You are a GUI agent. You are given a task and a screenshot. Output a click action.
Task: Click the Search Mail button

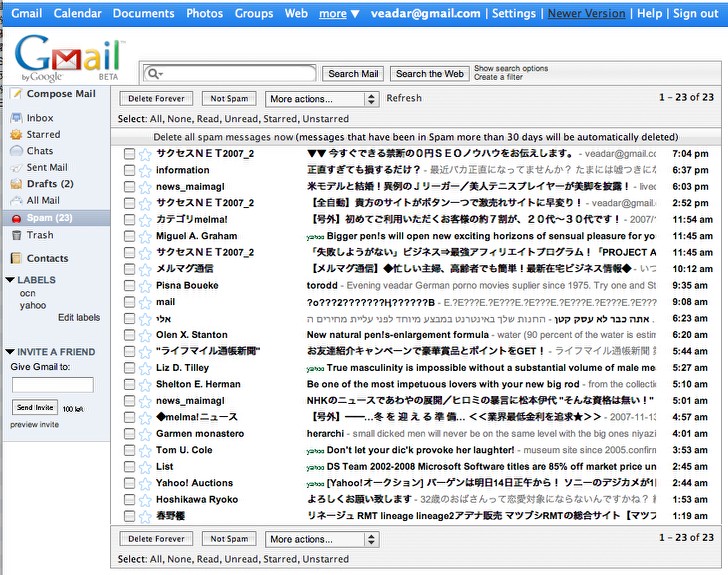pos(353,74)
